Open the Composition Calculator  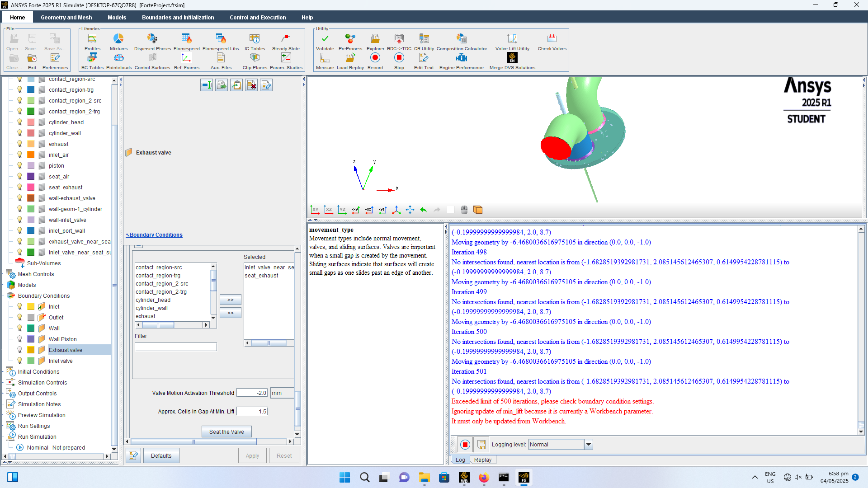462,42
